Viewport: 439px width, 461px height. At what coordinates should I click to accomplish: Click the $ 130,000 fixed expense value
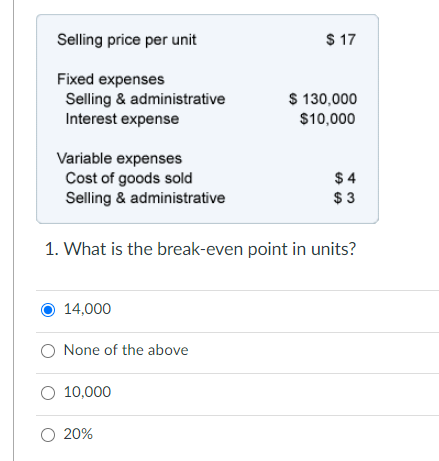[323, 99]
